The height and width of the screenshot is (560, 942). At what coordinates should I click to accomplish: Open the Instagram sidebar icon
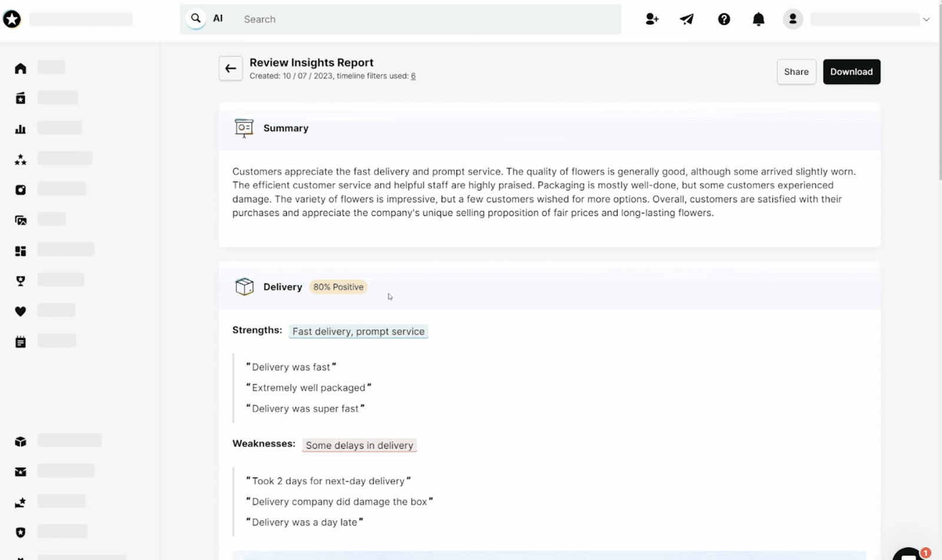pyautogui.click(x=21, y=189)
